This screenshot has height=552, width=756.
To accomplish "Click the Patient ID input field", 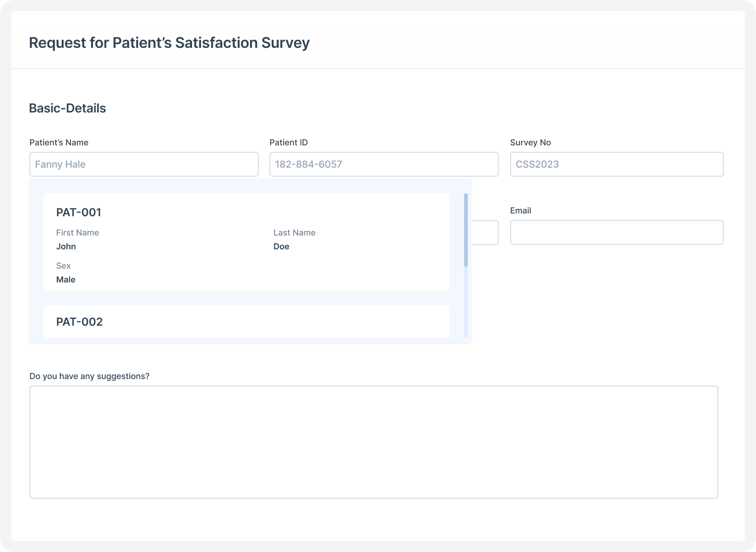I will (384, 164).
